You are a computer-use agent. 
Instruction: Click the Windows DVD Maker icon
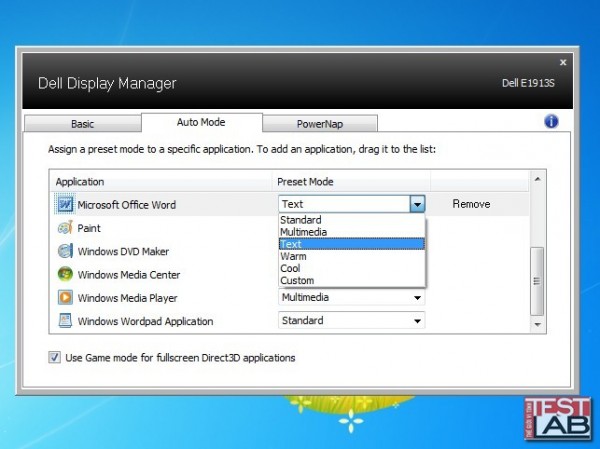[x=65, y=251]
